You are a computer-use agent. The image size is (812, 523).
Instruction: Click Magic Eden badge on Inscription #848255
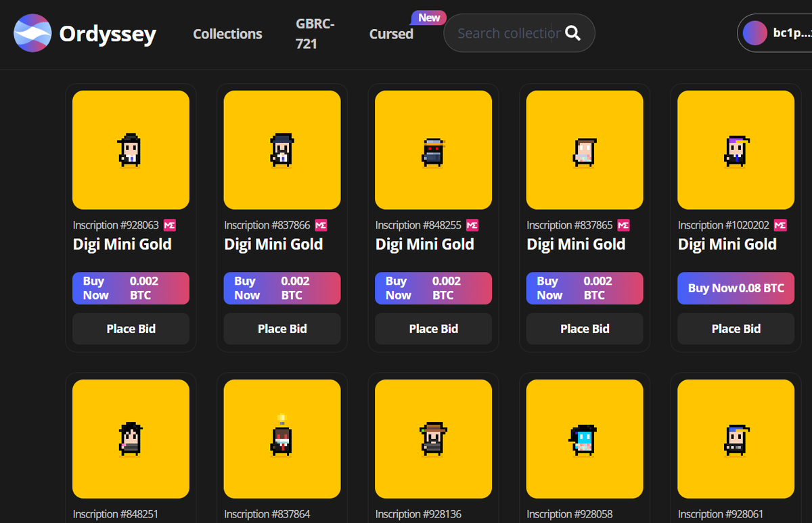coord(472,225)
